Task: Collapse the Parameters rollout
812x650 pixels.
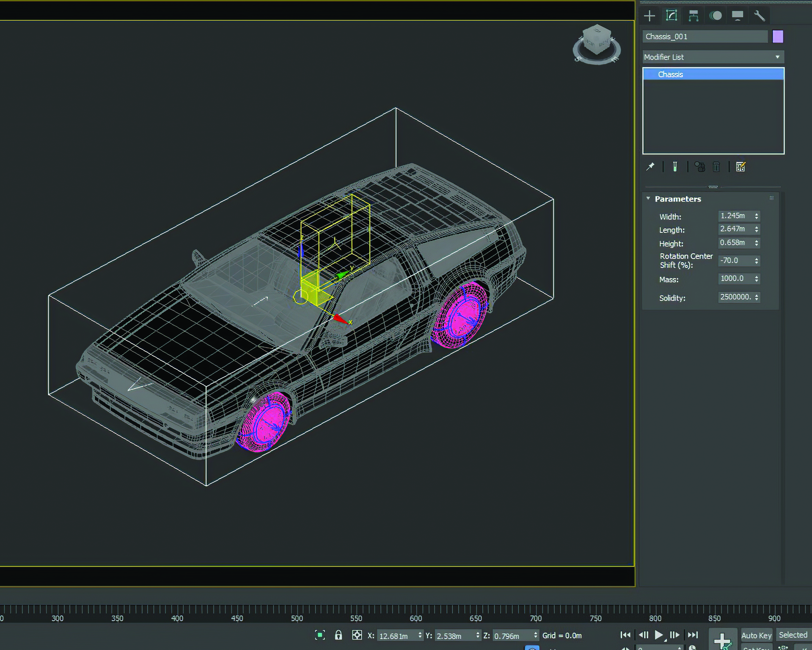Action: coord(648,198)
